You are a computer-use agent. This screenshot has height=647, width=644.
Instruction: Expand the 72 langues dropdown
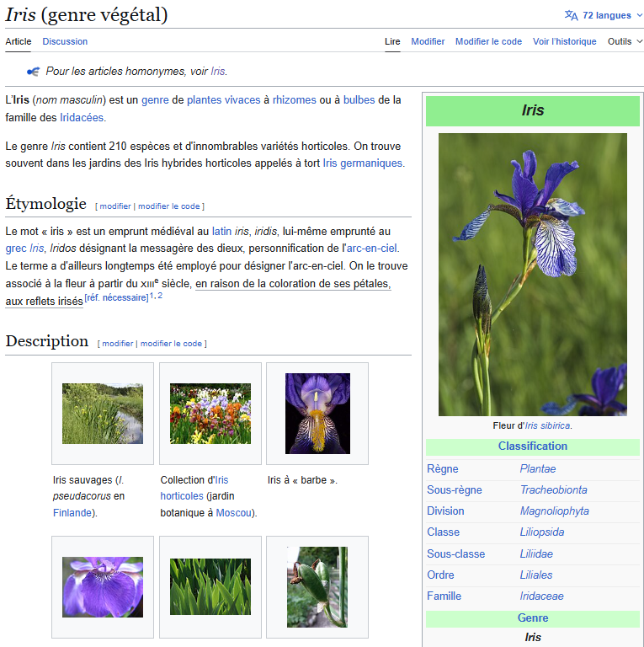[604, 15]
